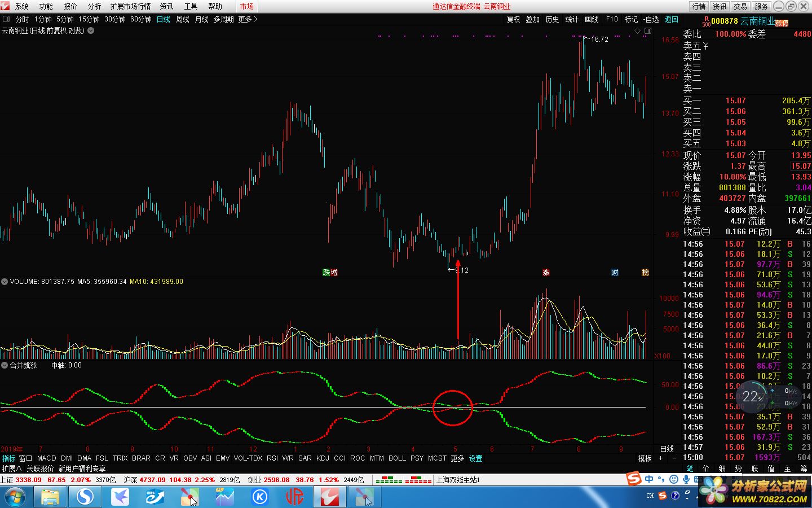Switch to the 笔 tick tab

(690, 468)
